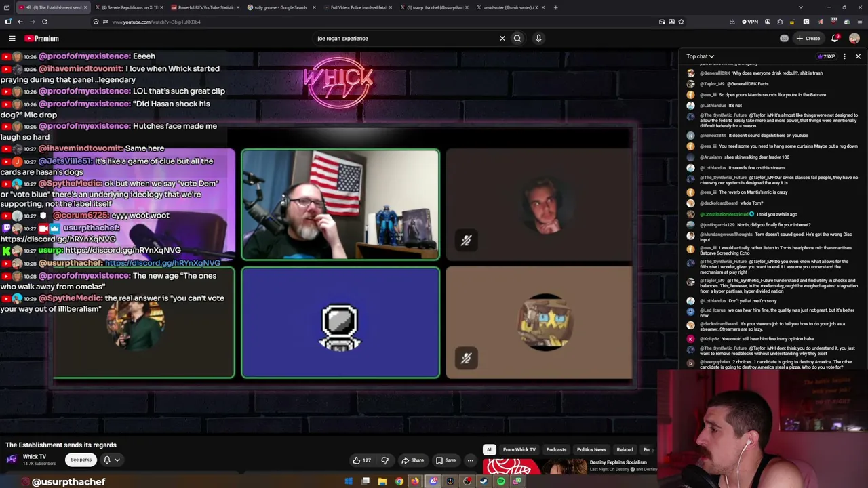
Task: Click the Create button
Action: [808, 38]
